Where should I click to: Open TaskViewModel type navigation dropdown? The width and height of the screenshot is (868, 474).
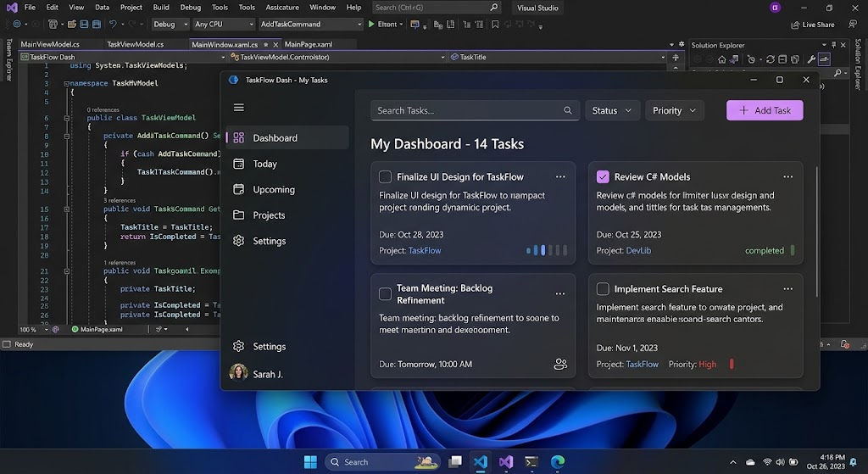tap(337, 57)
